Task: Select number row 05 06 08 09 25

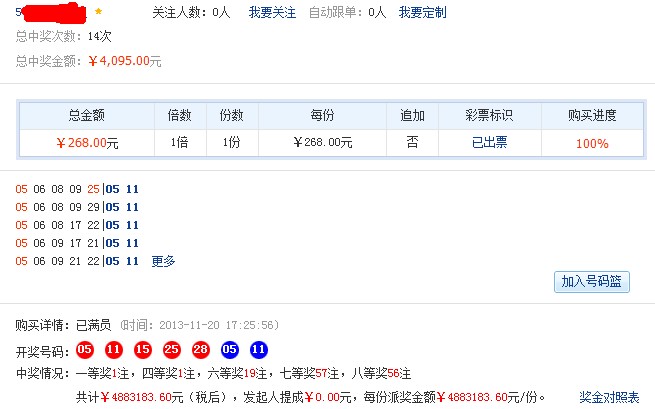Action: [77, 189]
